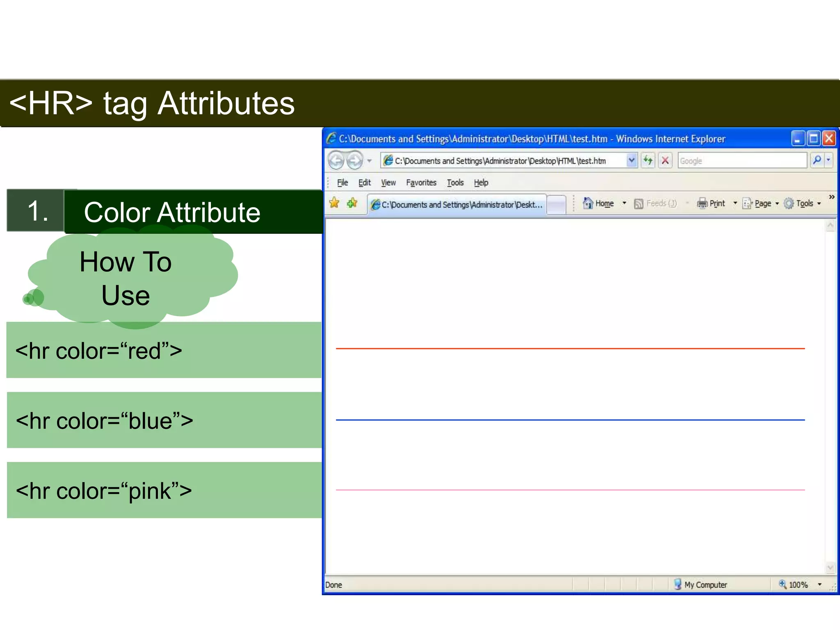Viewport: 840px width, 630px height.
Task: Open the File menu
Action: tap(342, 183)
